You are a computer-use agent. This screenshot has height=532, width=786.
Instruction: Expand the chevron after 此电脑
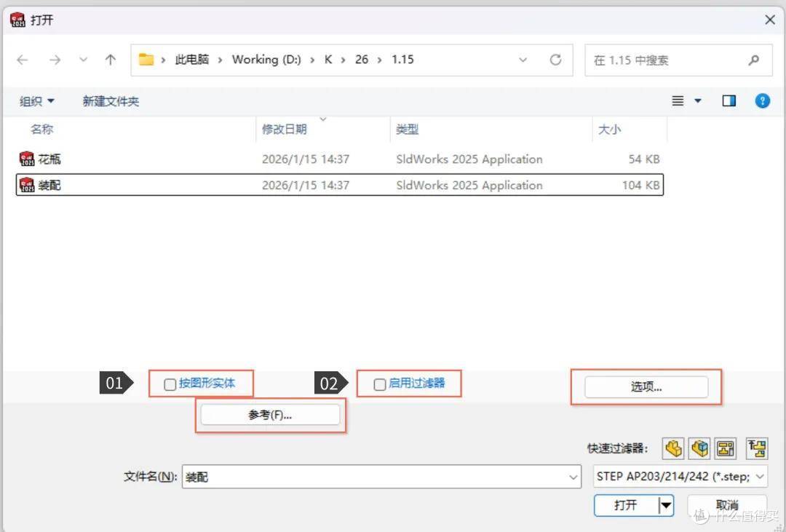(220, 60)
